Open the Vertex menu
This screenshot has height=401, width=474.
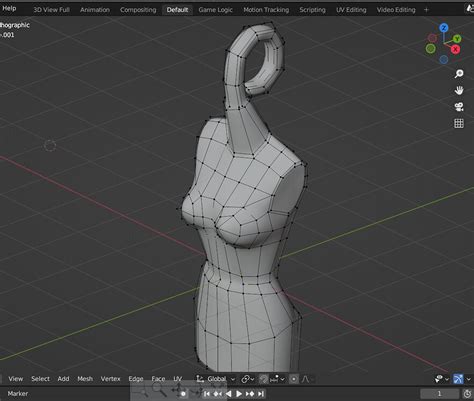(x=110, y=379)
